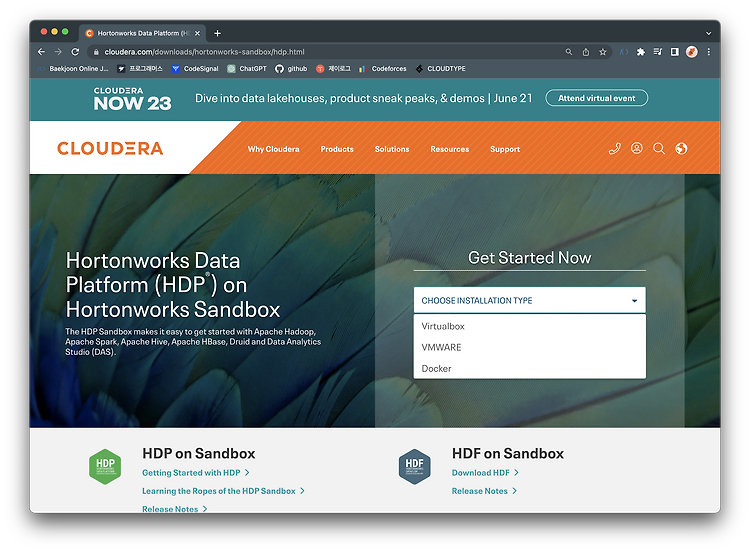
Task: Select VMWARE installation type
Action: point(529,347)
